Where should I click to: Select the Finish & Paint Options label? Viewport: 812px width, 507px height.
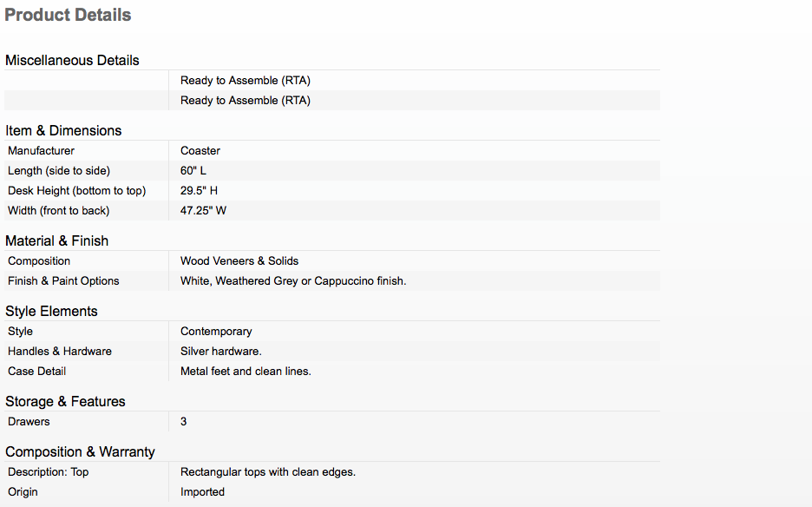click(63, 281)
